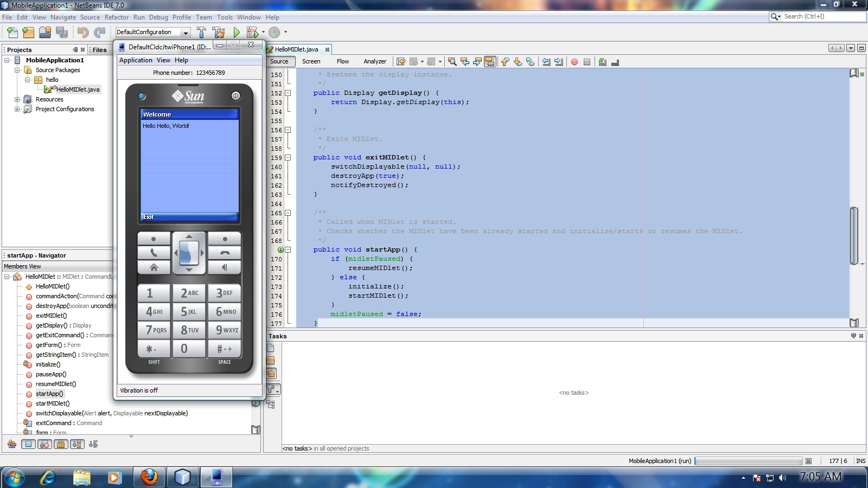Image resolution: width=868 pixels, height=488 pixels.
Task: Switch to the Flow tab
Action: point(343,61)
